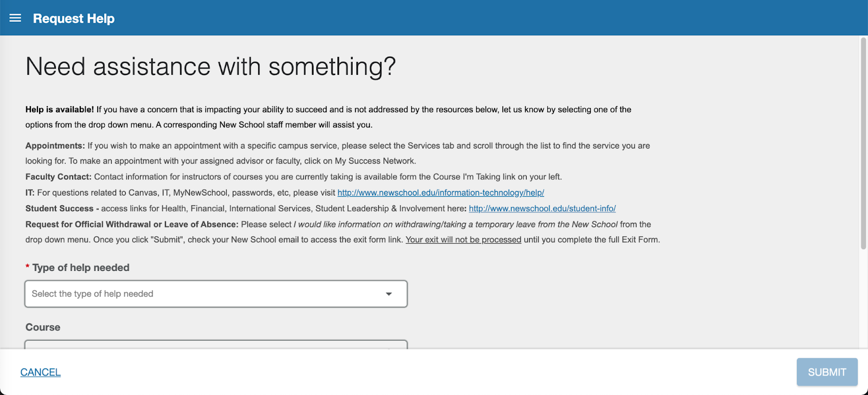Viewport: 868px width, 395px height.
Task: Click the 'Need assistance with something?' heading
Action: (x=210, y=67)
